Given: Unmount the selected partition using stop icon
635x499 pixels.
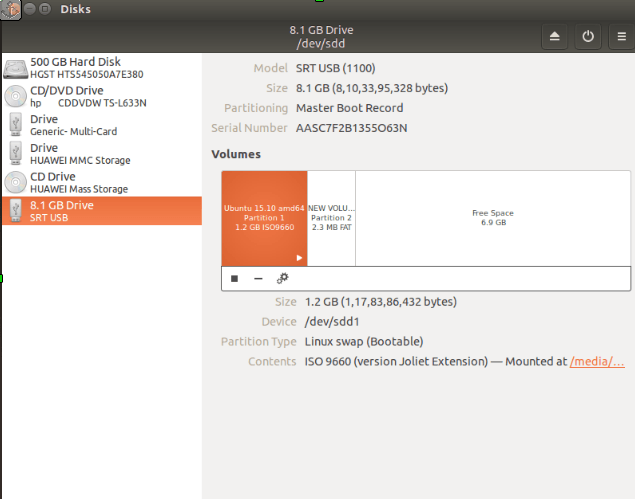Looking at the screenshot, I should click(x=234, y=278).
